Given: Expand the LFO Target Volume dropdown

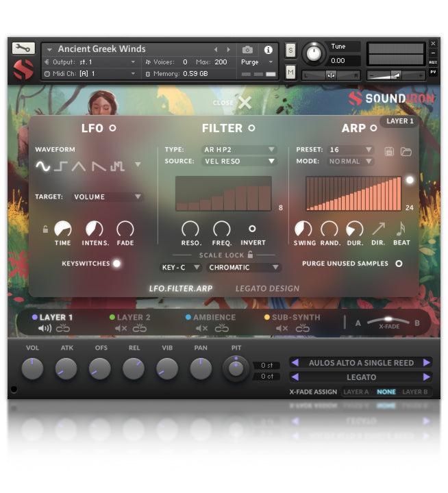Looking at the screenshot, I should point(107,197).
